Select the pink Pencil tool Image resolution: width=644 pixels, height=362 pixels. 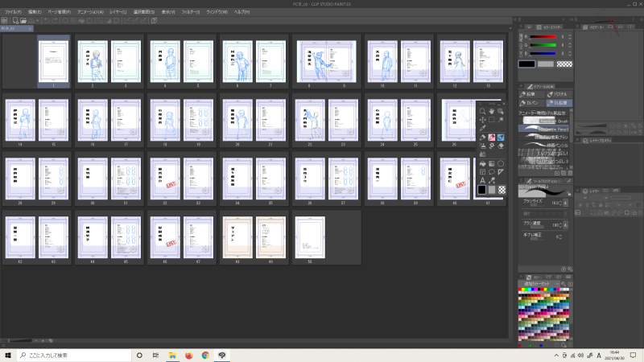click(x=492, y=138)
